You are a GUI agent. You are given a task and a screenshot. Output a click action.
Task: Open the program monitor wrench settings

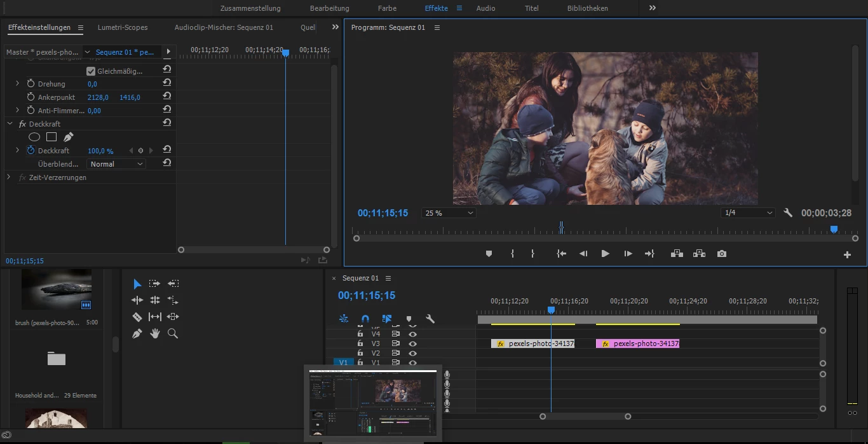[x=788, y=213]
